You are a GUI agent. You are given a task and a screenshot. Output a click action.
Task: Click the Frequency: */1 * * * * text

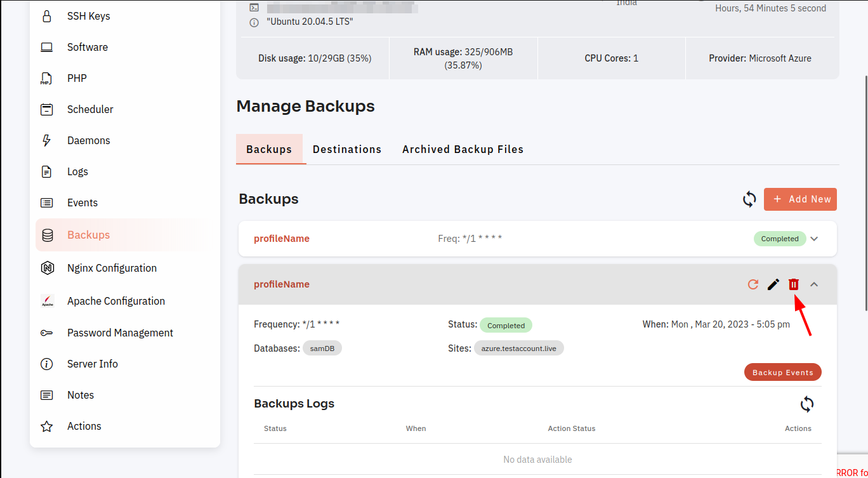[x=296, y=324]
